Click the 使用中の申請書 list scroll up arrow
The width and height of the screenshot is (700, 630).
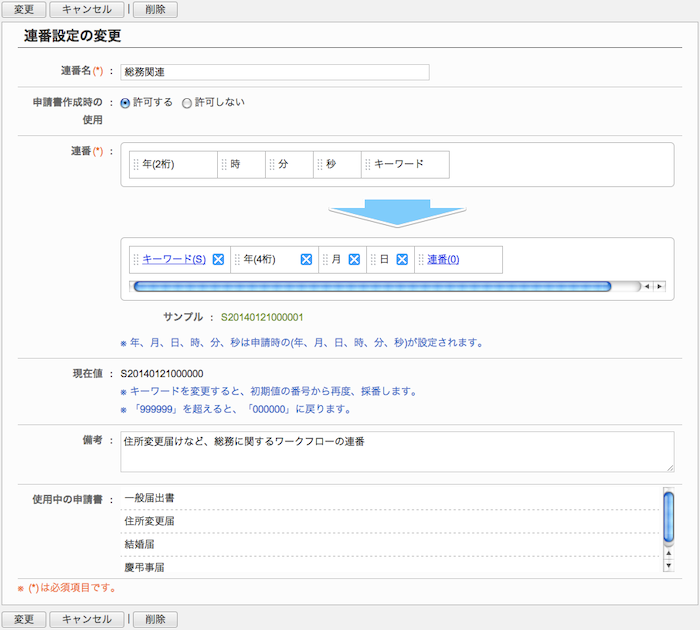(x=669, y=553)
